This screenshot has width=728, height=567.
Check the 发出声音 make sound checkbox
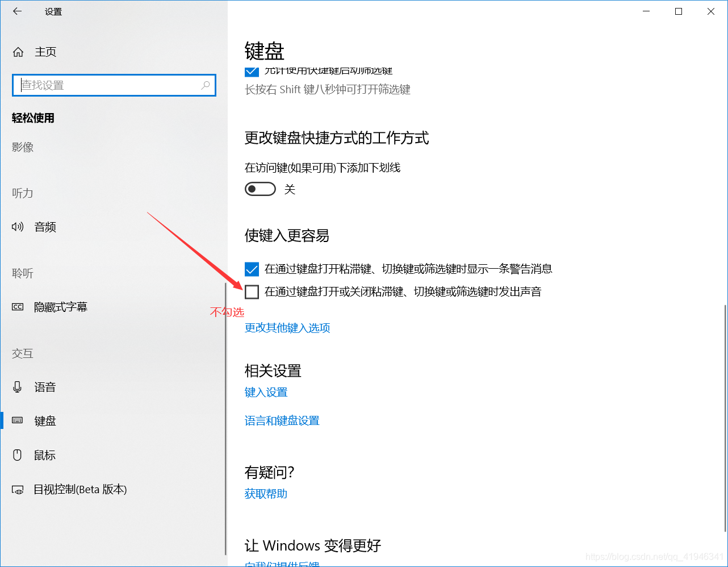tap(252, 292)
